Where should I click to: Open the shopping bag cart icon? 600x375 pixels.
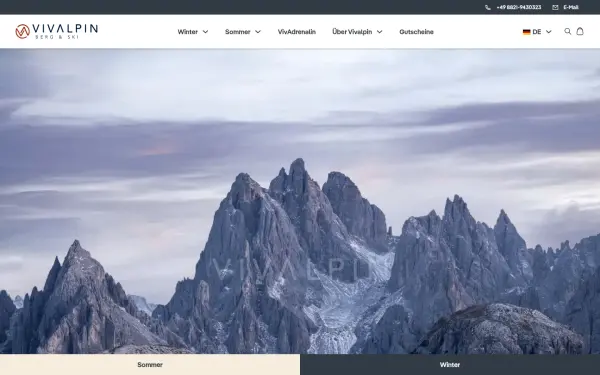coord(580,31)
